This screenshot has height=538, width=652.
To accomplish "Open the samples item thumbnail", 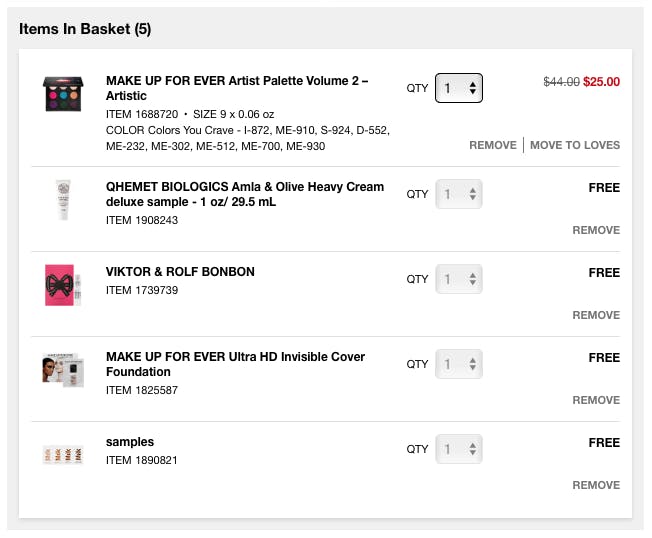I will tap(63, 454).
